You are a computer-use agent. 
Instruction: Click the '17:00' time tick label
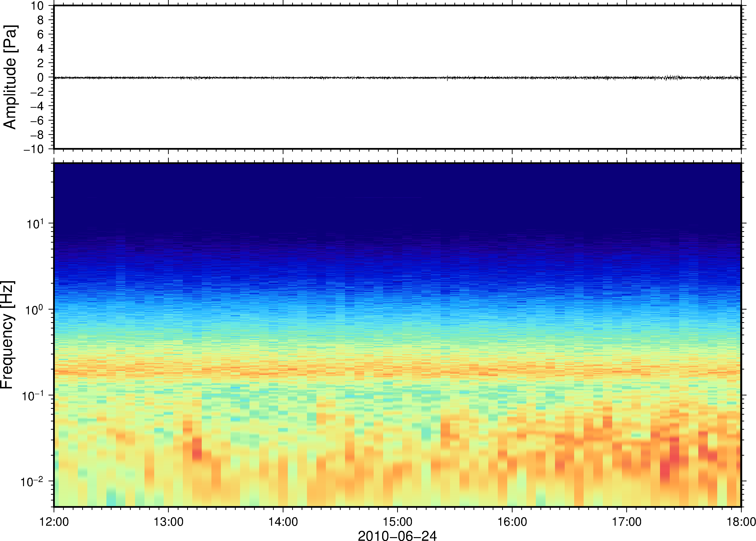(x=627, y=522)
